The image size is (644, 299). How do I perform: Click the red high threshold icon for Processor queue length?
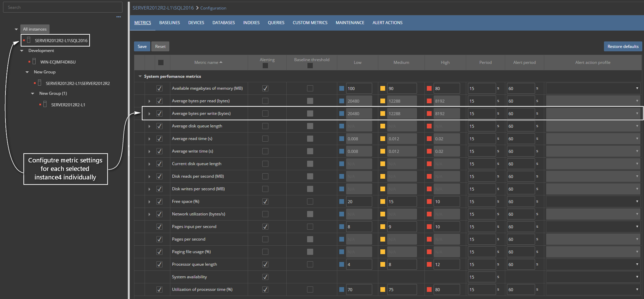tap(429, 264)
